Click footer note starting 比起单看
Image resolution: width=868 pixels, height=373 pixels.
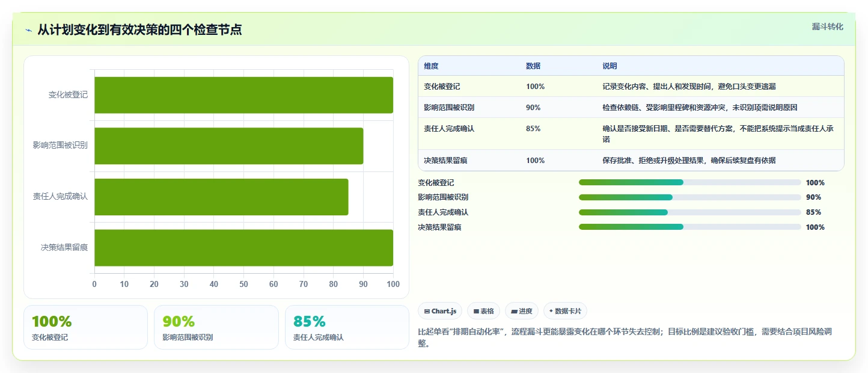625,338
